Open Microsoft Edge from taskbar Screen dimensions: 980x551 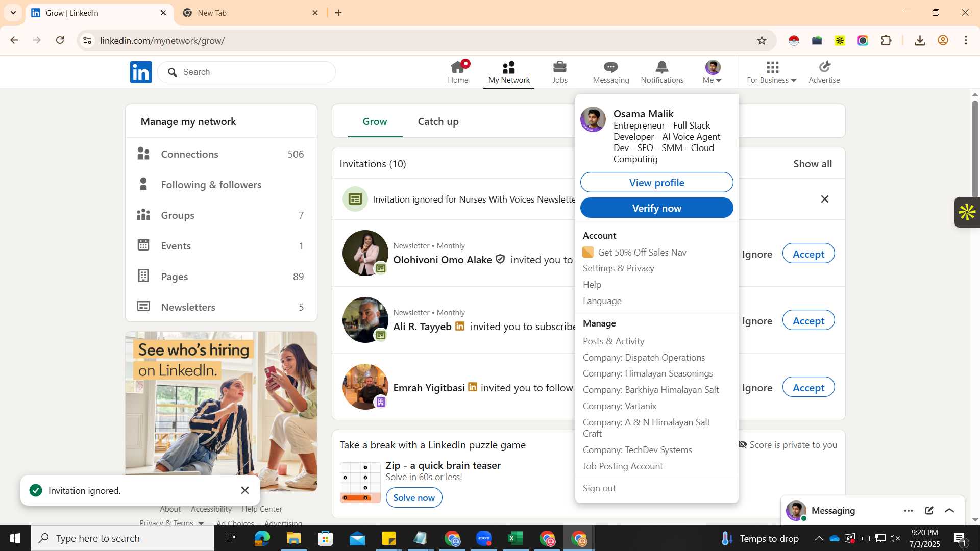[x=262, y=538]
